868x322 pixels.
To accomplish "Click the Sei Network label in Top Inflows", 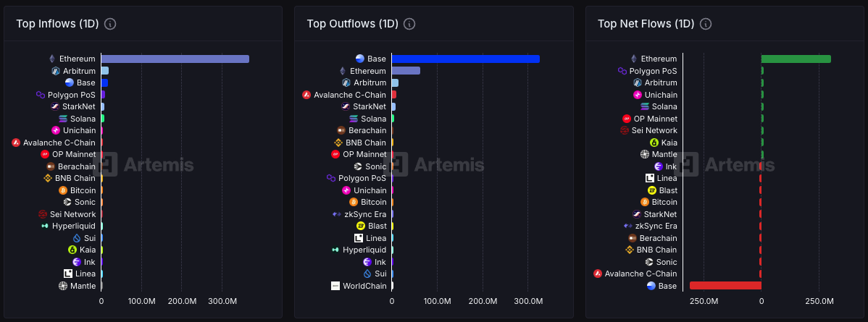I will tap(72, 214).
